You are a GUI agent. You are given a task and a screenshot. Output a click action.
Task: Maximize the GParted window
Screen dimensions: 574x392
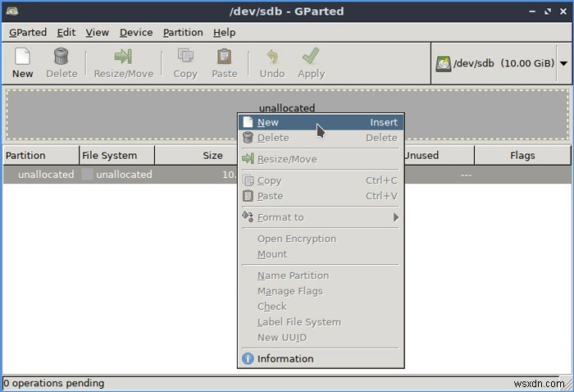(x=548, y=11)
